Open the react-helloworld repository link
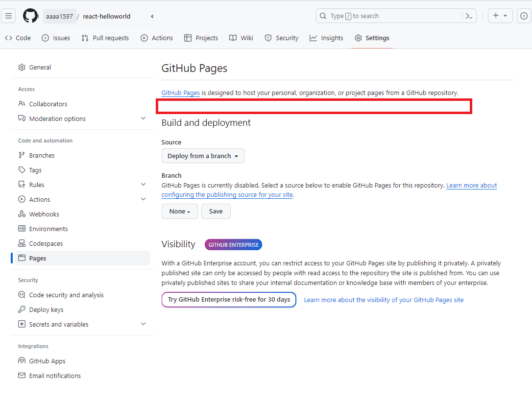Viewport: 532px width, 402px height. pyautogui.click(x=106, y=16)
